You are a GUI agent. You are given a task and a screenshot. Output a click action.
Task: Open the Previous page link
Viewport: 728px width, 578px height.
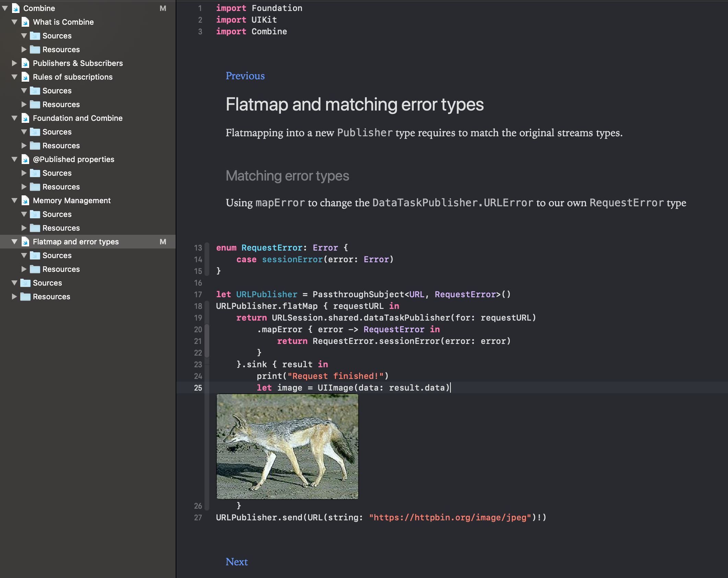[x=245, y=76]
